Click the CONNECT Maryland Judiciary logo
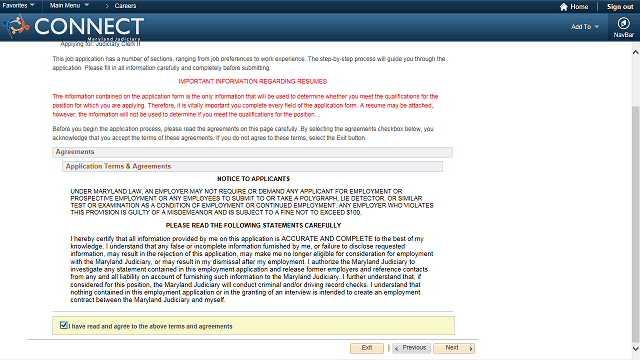This screenshot has width=640, height=360. [73, 27]
